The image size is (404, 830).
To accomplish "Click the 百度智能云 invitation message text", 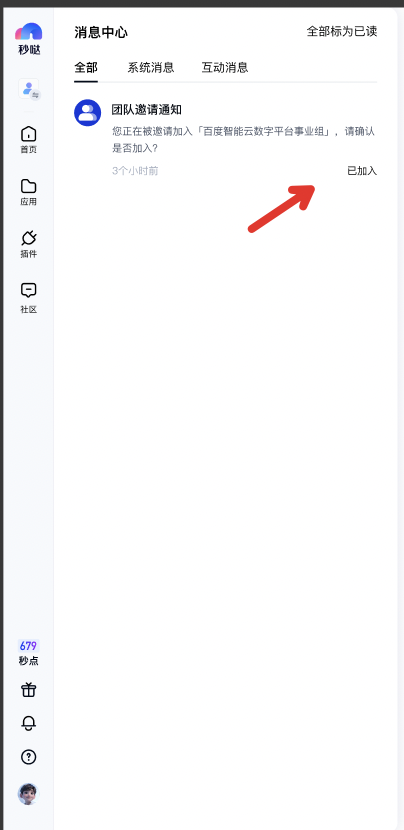I will [x=244, y=140].
